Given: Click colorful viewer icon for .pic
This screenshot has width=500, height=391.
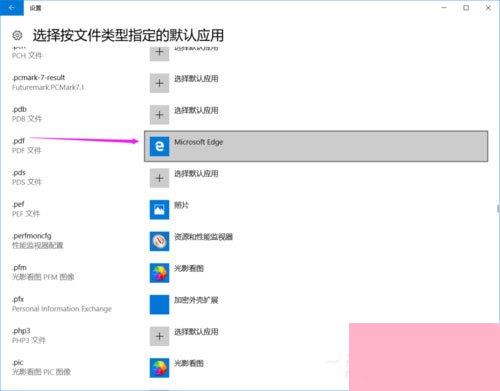Looking at the screenshot, I should (x=159, y=368).
